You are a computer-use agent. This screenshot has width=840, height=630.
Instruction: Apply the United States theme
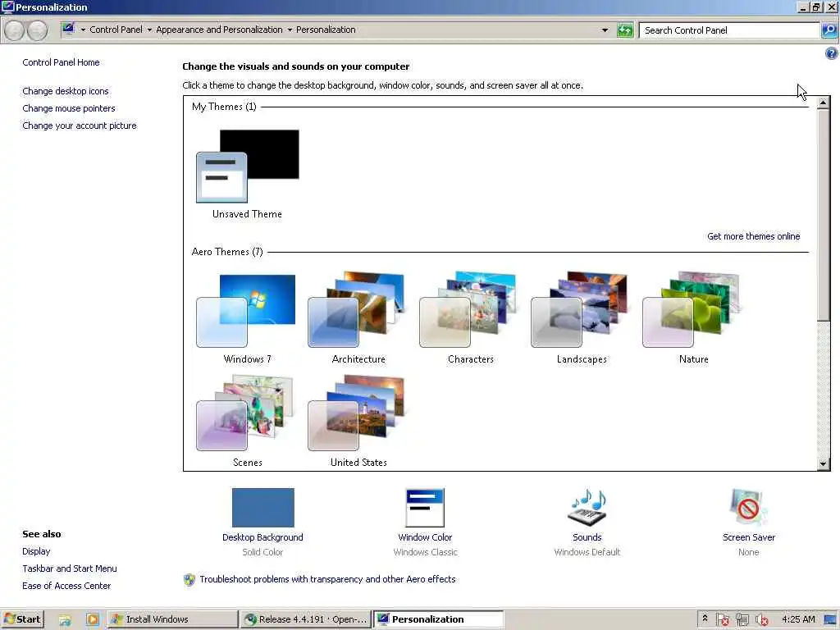(x=356, y=413)
